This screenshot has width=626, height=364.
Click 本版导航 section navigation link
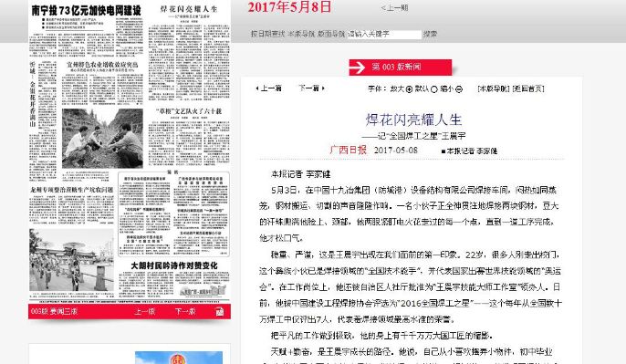click(494, 88)
